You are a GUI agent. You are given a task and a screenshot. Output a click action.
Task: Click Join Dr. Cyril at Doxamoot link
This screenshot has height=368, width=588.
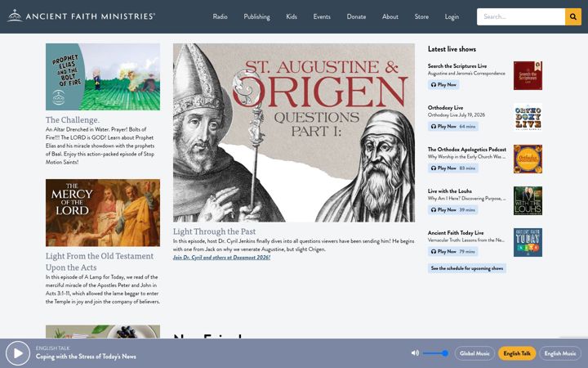(221, 258)
